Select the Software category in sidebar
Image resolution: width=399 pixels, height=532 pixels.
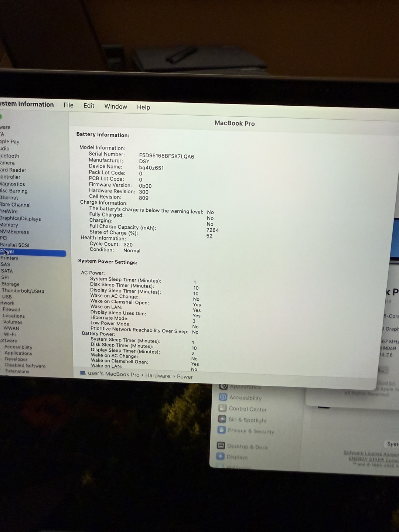pyautogui.click(x=8, y=341)
